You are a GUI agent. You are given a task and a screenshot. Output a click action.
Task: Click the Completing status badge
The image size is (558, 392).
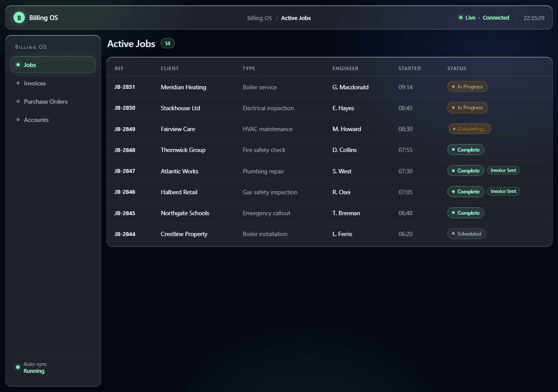pyautogui.click(x=470, y=129)
